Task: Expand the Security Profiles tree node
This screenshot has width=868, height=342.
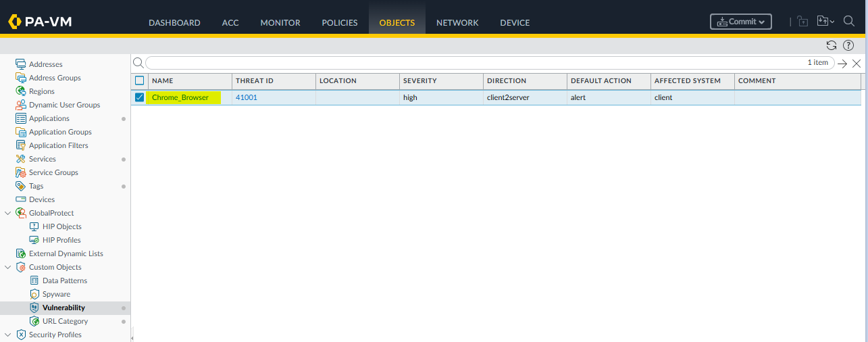Action: click(8, 335)
